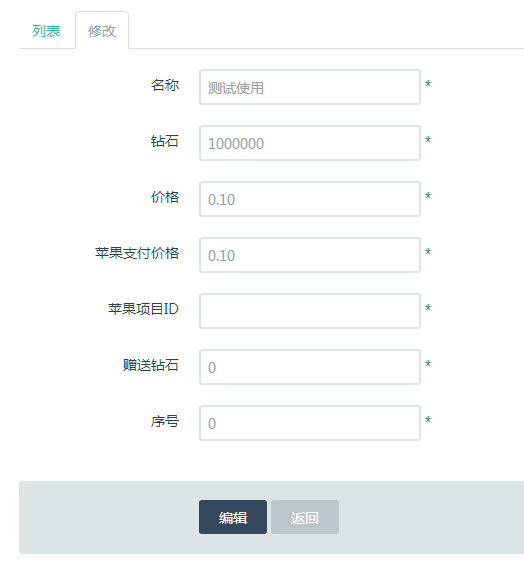Click the 返回 button
The height and width of the screenshot is (562, 524).
(x=305, y=517)
